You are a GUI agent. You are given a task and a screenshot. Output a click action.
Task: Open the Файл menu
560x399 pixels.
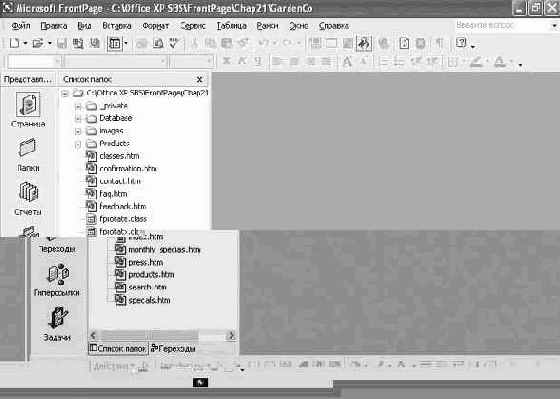click(21, 26)
